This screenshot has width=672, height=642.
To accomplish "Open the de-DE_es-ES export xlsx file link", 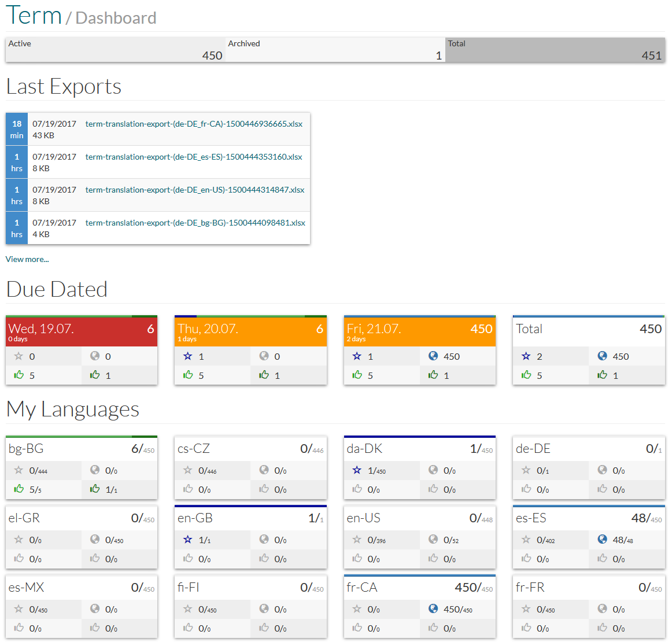I will [194, 157].
